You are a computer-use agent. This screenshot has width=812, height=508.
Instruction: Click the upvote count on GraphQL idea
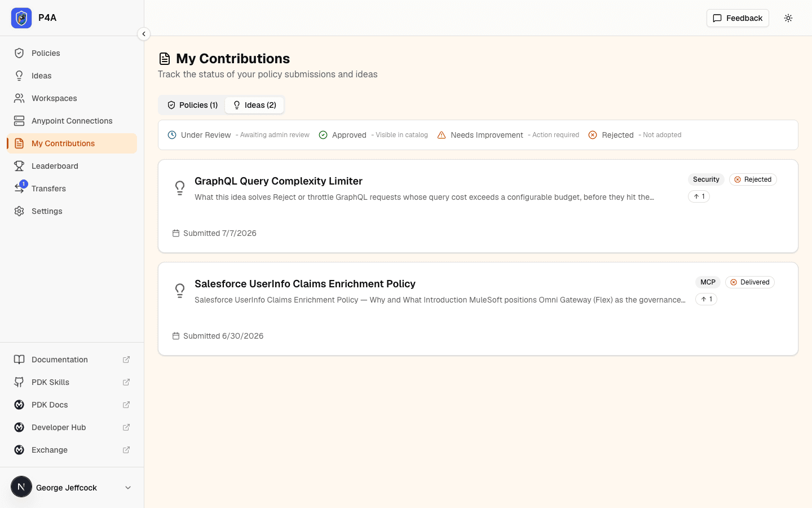point(699,196)
